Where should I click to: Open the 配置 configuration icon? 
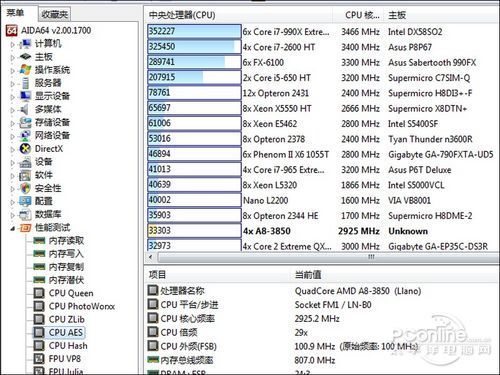coord(25,201)
